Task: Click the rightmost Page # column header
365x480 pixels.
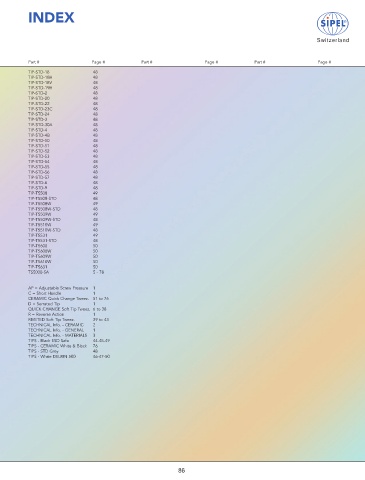Action: (324, 62)
